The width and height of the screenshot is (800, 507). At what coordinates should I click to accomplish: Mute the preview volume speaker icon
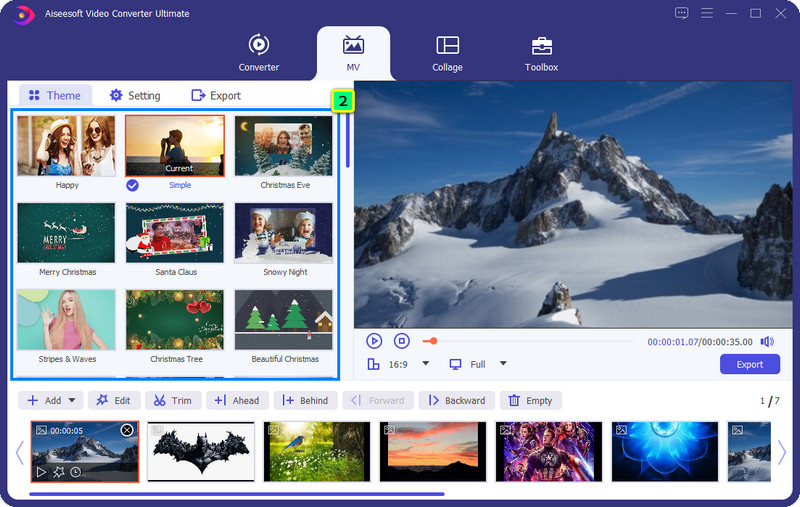(x=767, y=341)
